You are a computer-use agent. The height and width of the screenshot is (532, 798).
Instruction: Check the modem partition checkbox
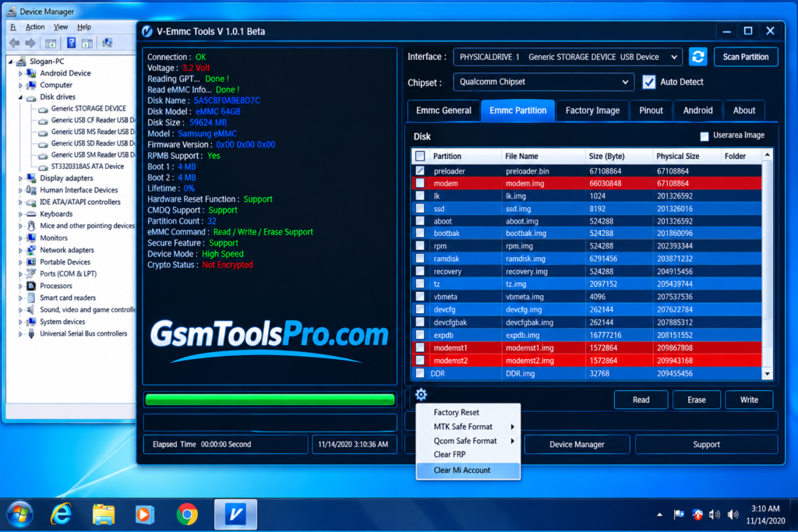(x=420, y=183)
